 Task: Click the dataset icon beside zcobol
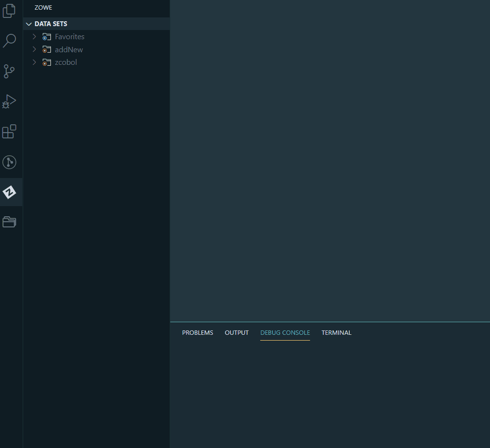pos(46,62)
